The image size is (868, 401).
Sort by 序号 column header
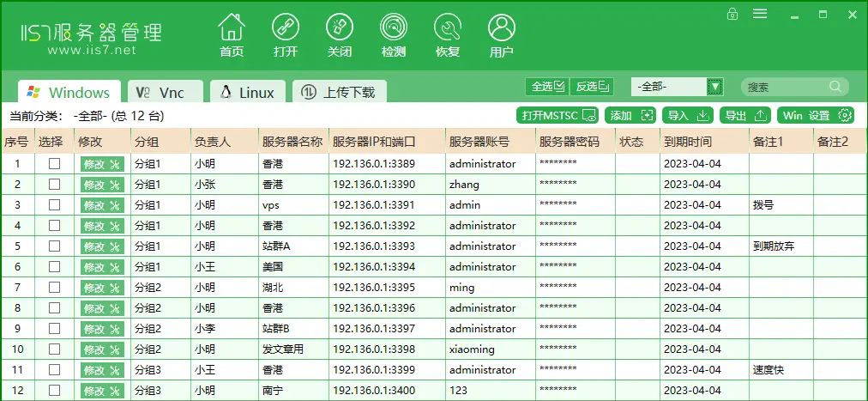pos(17,142)
